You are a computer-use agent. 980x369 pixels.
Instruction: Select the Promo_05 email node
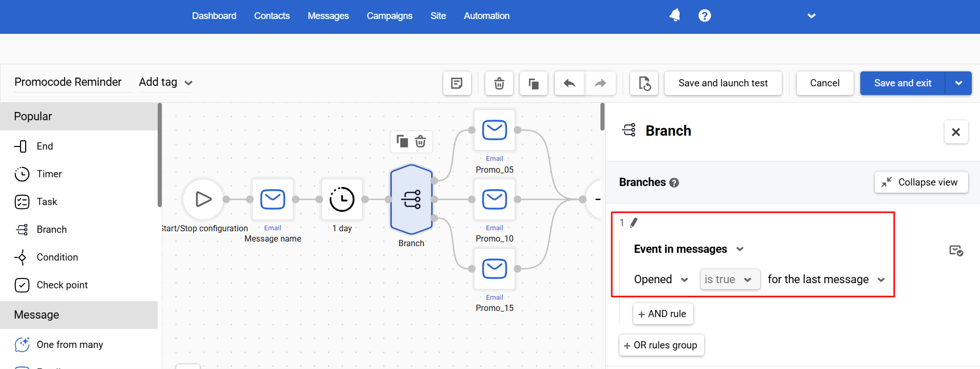pos(495,130)
